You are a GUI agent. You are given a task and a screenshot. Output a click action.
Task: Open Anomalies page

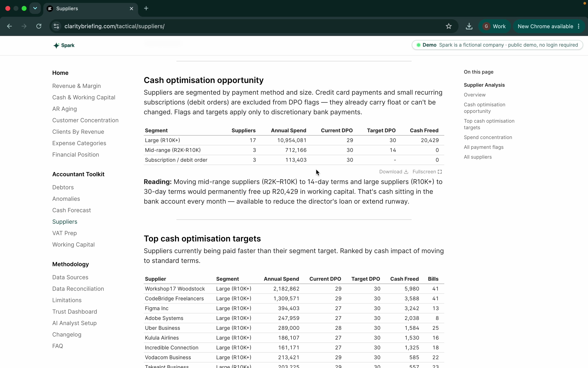[66, 199]
